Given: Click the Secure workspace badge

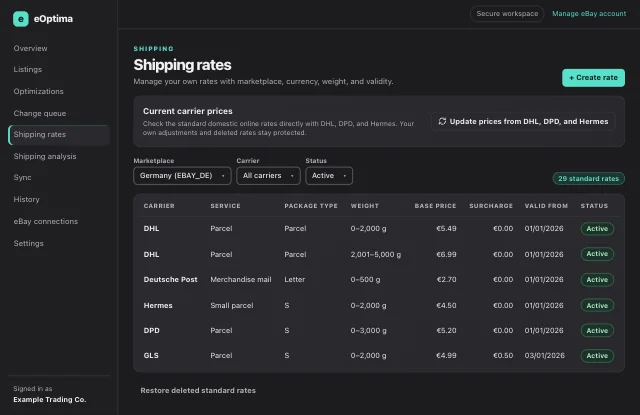Looking at the screenshot, I should [507, 13].
